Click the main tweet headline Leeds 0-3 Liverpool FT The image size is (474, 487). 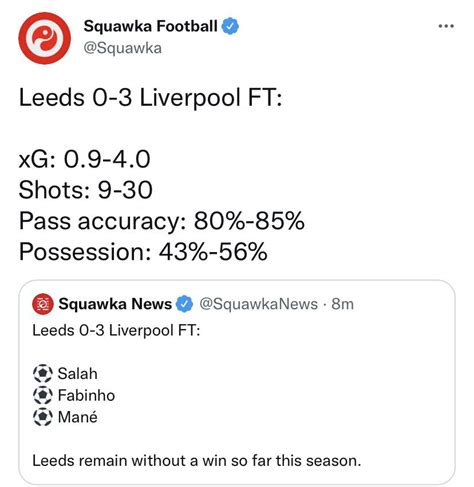coord(151,98)
